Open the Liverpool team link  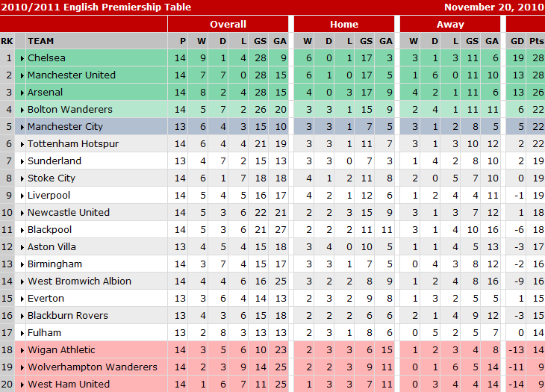pos(49,196)
